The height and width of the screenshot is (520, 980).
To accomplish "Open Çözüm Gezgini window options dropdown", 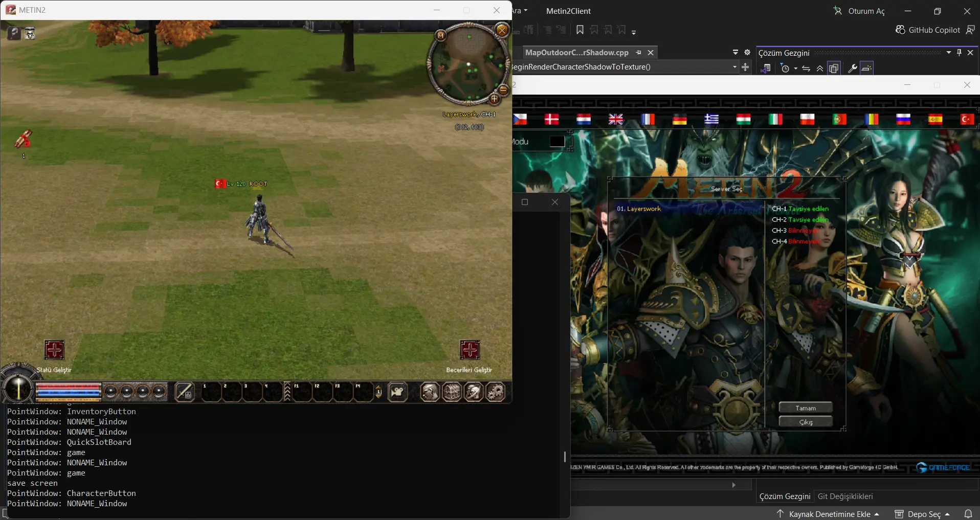I will (x=948, y=53).
